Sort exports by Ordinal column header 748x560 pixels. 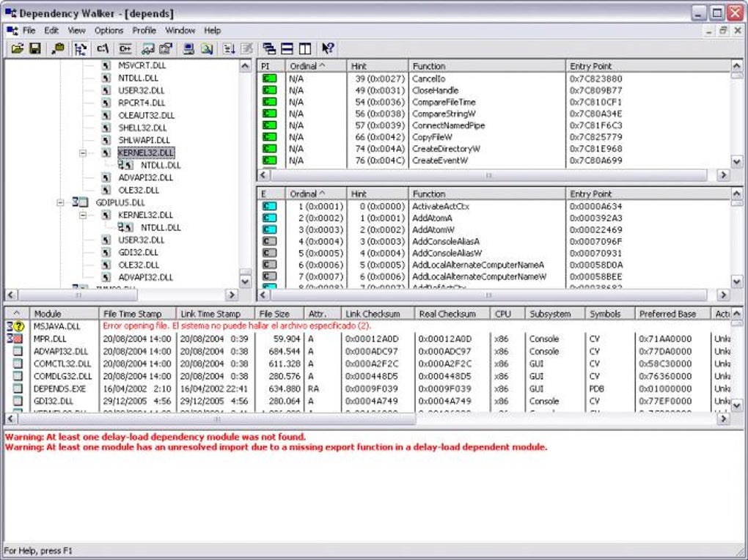[x=316, y=194]
